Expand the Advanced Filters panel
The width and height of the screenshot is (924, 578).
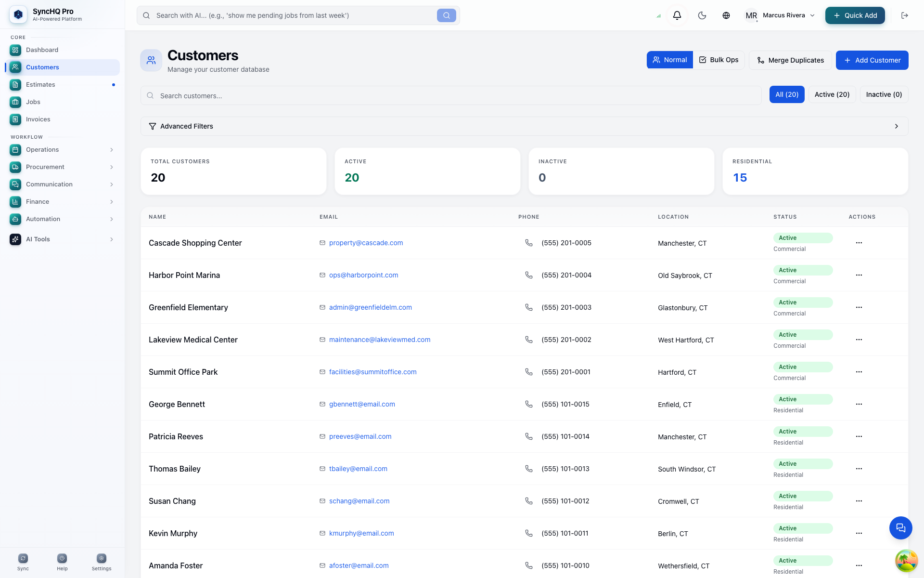tap(524, 126)
